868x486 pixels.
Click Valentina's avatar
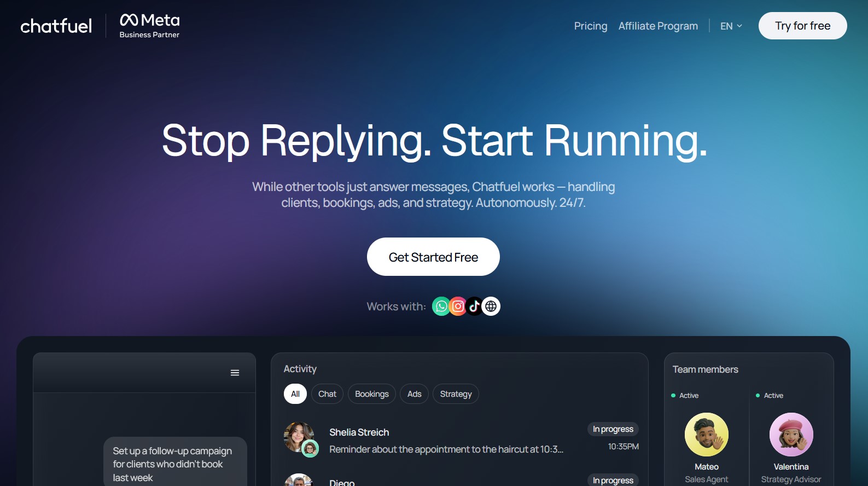[x=791, y=435]
